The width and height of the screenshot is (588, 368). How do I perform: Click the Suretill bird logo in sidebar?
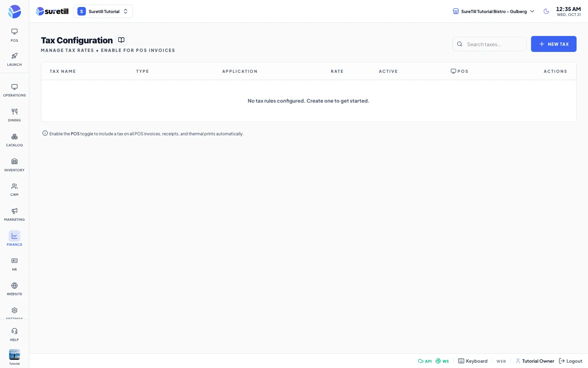14,11
